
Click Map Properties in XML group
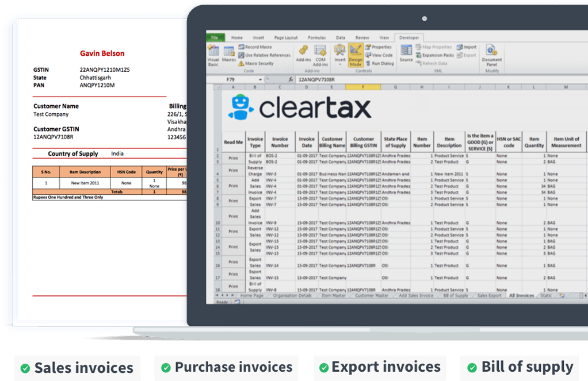coord(434,47)
